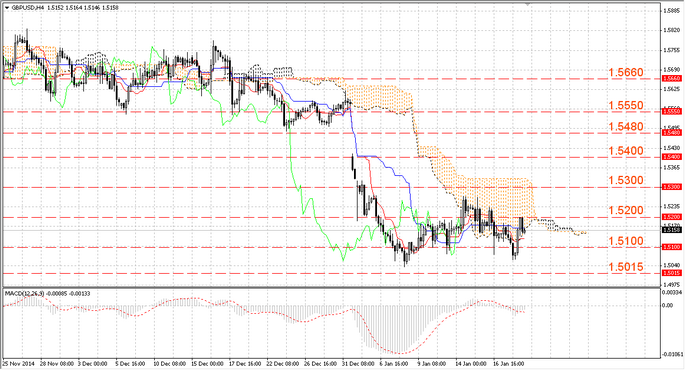
Task: Click the 25 Nov 2014 date label
Action: (18, 363)
